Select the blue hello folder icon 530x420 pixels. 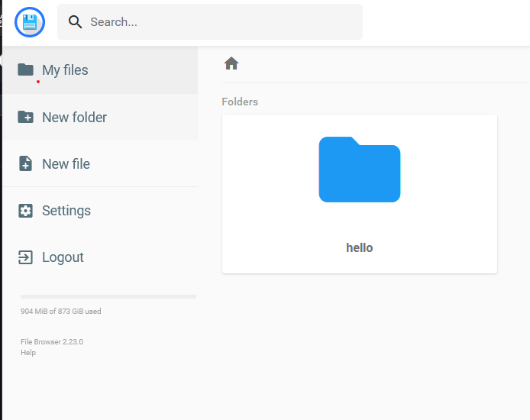click(x=360, y=170)
